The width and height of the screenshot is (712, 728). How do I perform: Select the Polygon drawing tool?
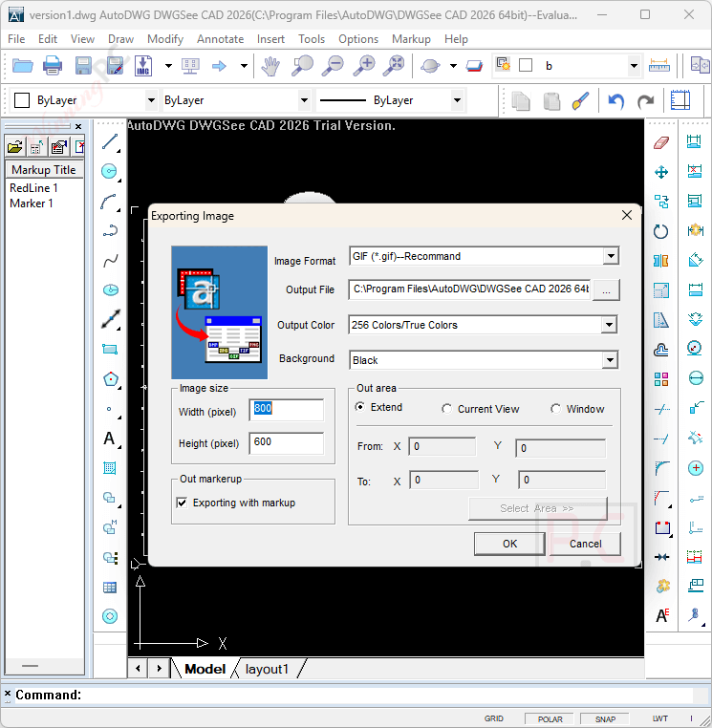coord(111,380)
